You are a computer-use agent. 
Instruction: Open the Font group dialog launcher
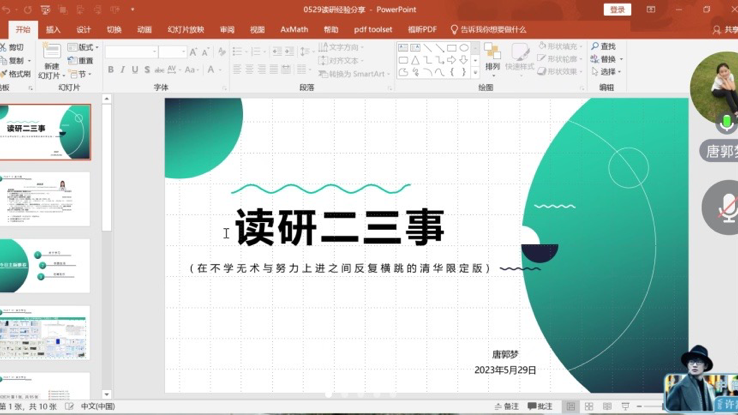pos(225,88)
